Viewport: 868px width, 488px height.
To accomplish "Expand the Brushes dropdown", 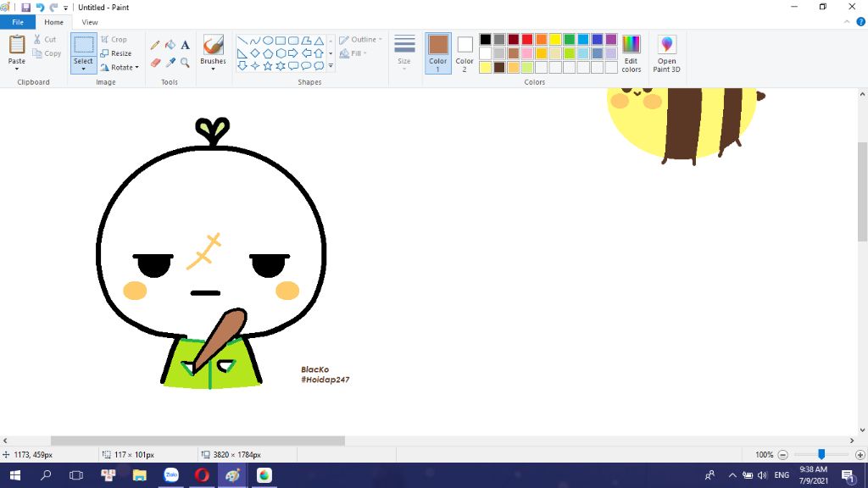I will (213, 69).
